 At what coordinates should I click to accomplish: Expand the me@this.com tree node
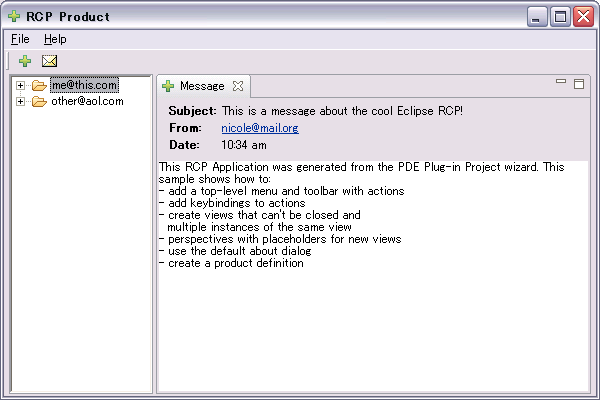pyautogui.click(x=20, y=85)
